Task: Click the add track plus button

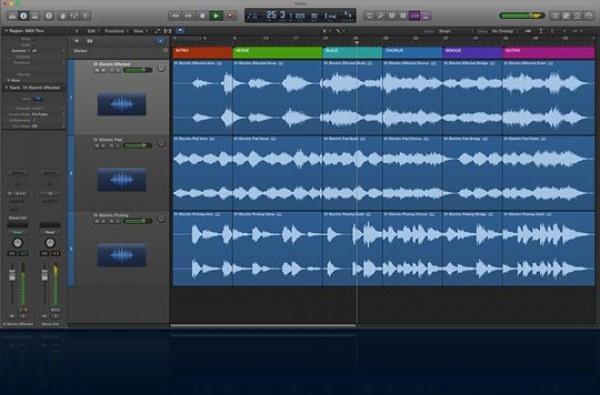Action: pyautogui.click(x=77, y=41)
